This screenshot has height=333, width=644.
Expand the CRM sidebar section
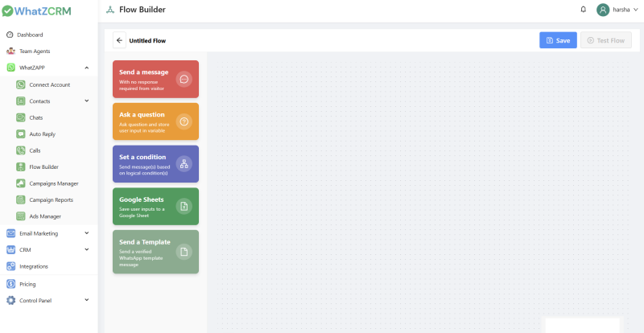click(x=86, y=250)
